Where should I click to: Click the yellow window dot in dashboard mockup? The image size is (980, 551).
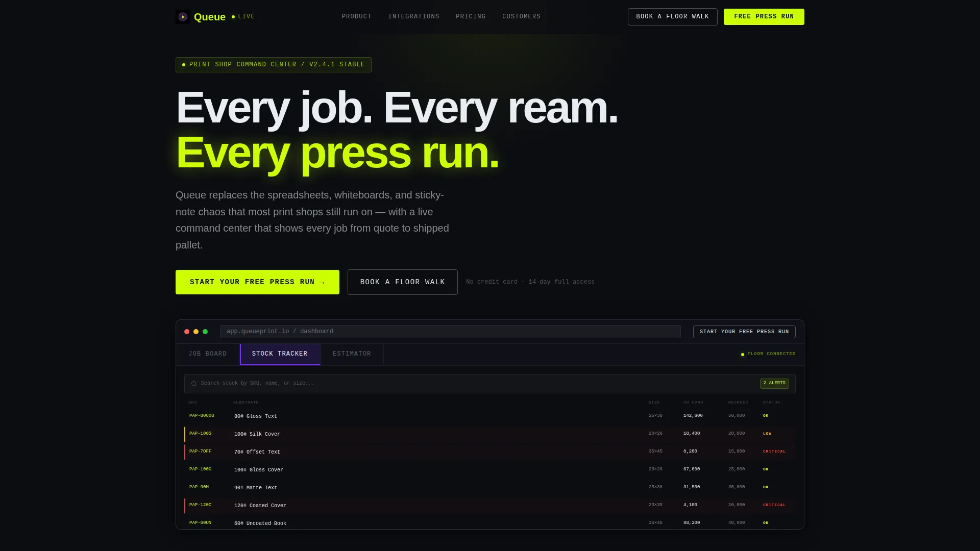196,332
